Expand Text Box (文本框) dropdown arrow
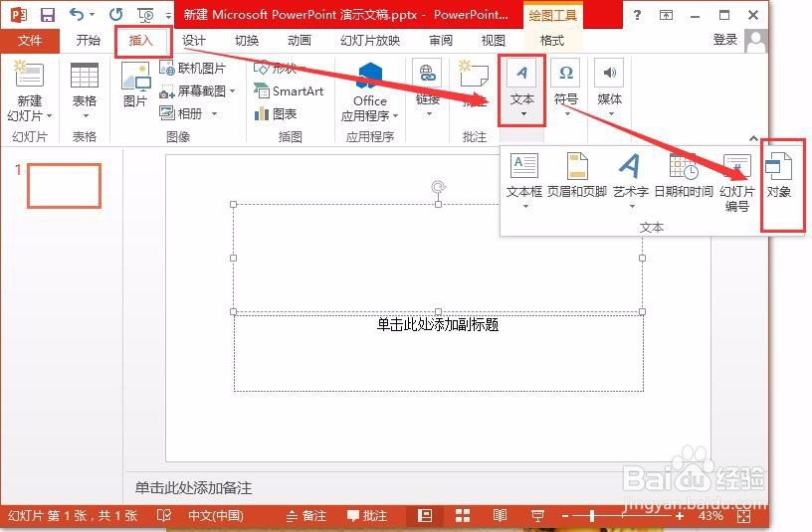 525,206
